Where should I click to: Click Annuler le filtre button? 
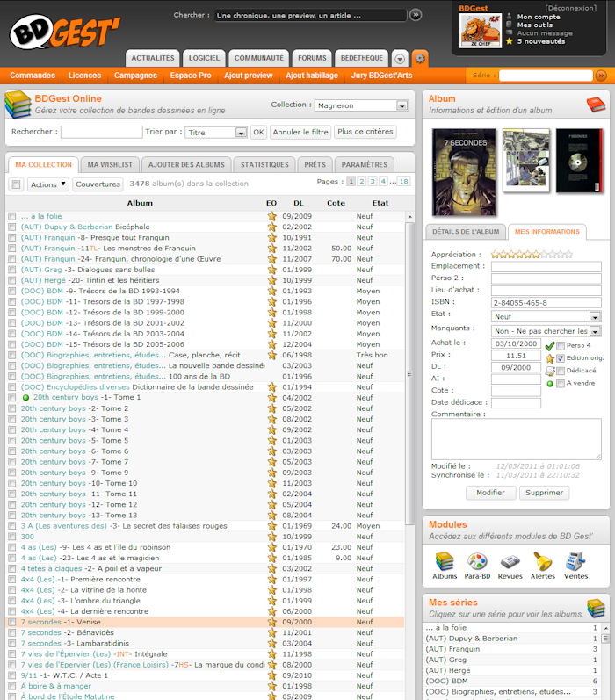pyautogui.click(x=300, y=132)
